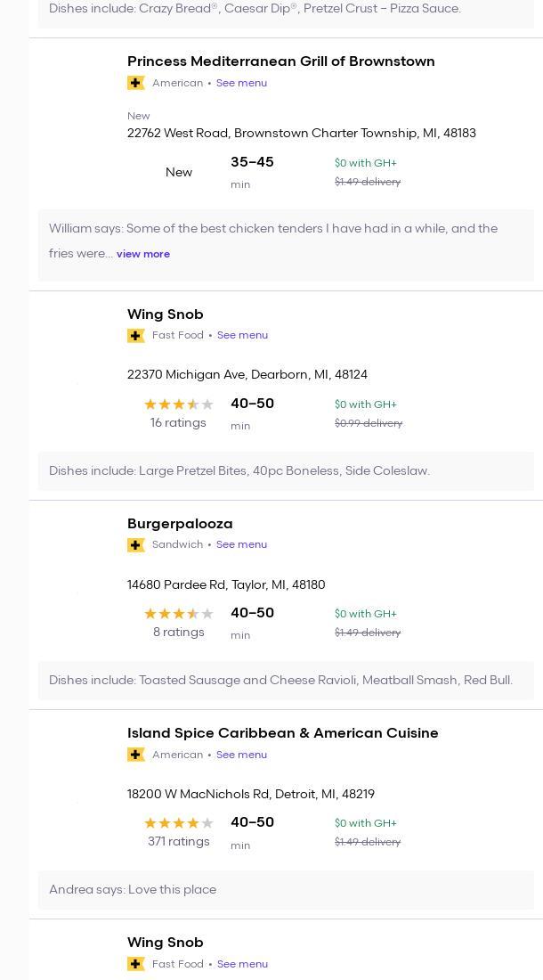Open the Princess Mediterranean Grill of Brownstown listing
Viewport: 543px width, 980px height.
pos(280,61)
